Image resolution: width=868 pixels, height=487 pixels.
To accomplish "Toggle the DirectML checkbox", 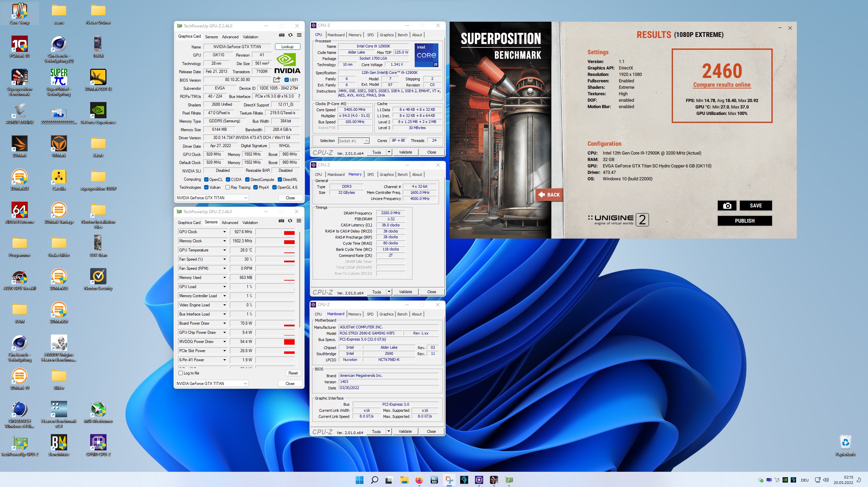I will pos(280,180).
